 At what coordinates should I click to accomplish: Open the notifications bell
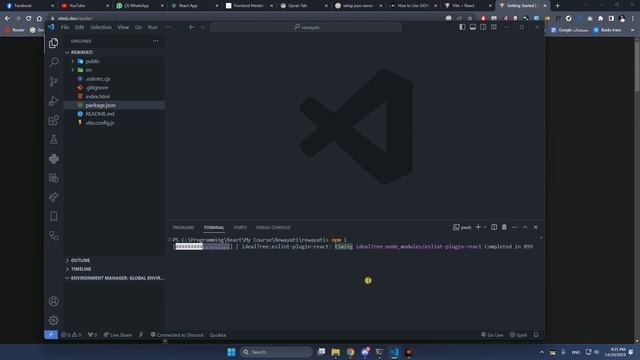pyautogui.click(x=536, y=335)
